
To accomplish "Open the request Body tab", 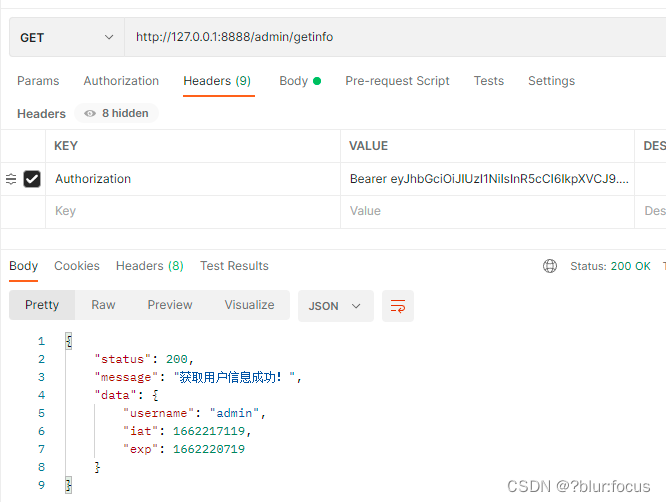I will click(x=300, y=81).
